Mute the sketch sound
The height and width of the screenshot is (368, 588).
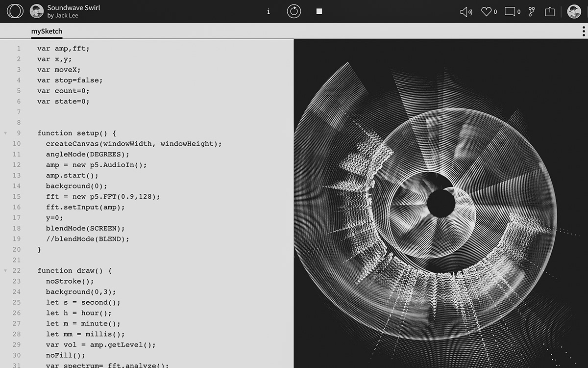tap(466, 12)
